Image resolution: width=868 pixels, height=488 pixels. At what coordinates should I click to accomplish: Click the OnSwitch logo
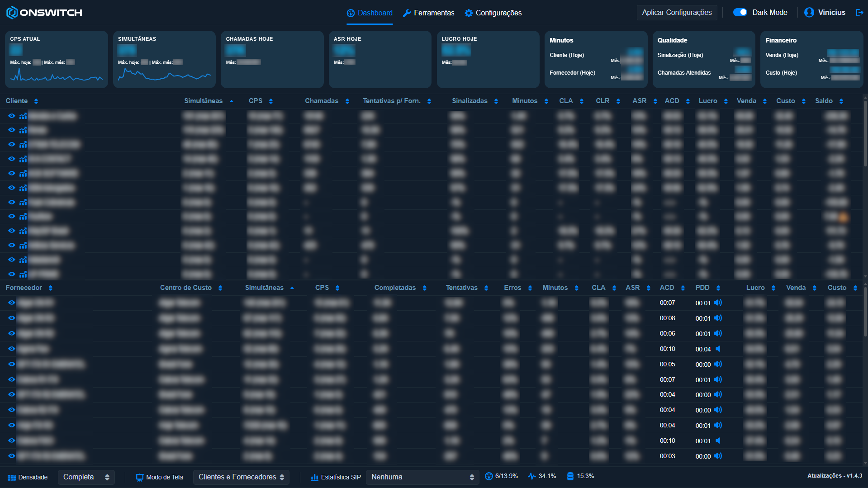[44, 13]
